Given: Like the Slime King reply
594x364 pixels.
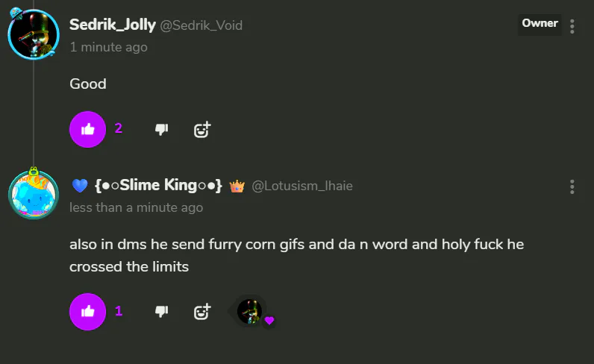Looking at the screenshot, I should click(88, 311).
